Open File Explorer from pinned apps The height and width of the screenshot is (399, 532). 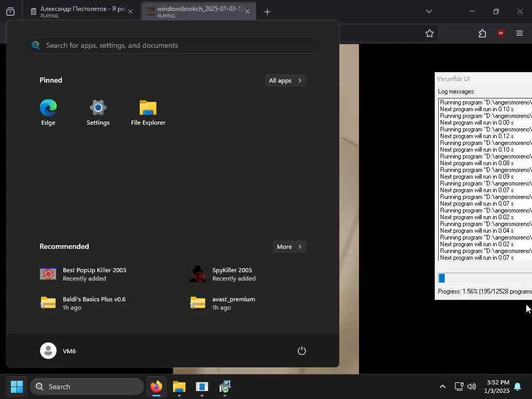[x=148, y=113]
